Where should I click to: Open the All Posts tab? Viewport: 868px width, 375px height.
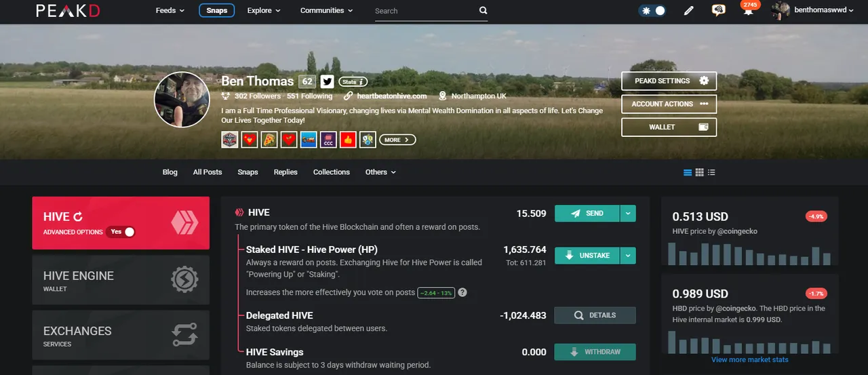(x=208, y=172)
